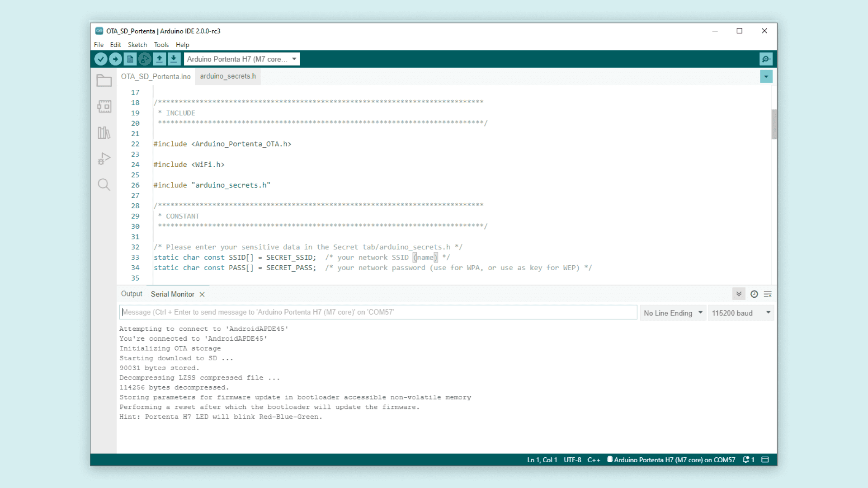Click the New sketch icon in toolbar
The width and height of the screenshot is (868, 488).
tap(130, 59)
